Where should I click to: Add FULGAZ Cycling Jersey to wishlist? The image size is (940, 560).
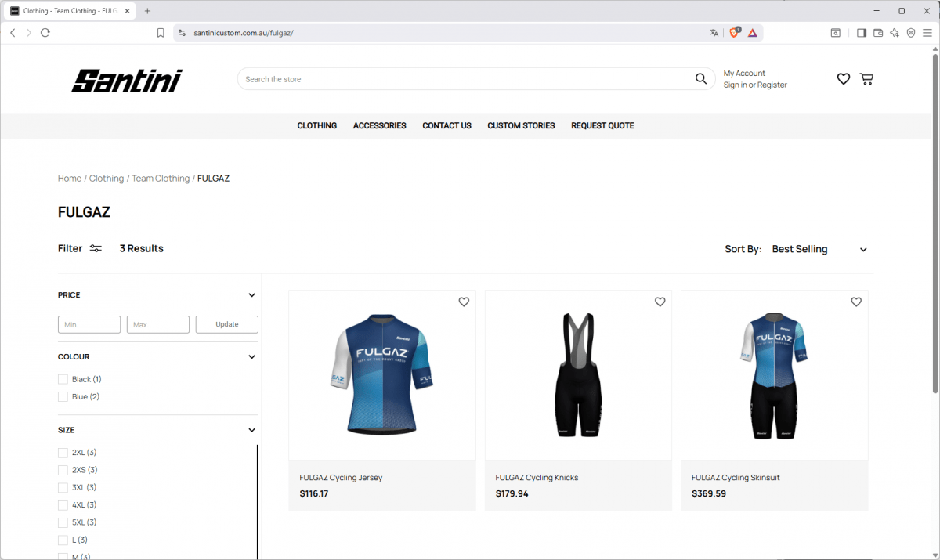[464, 302]
